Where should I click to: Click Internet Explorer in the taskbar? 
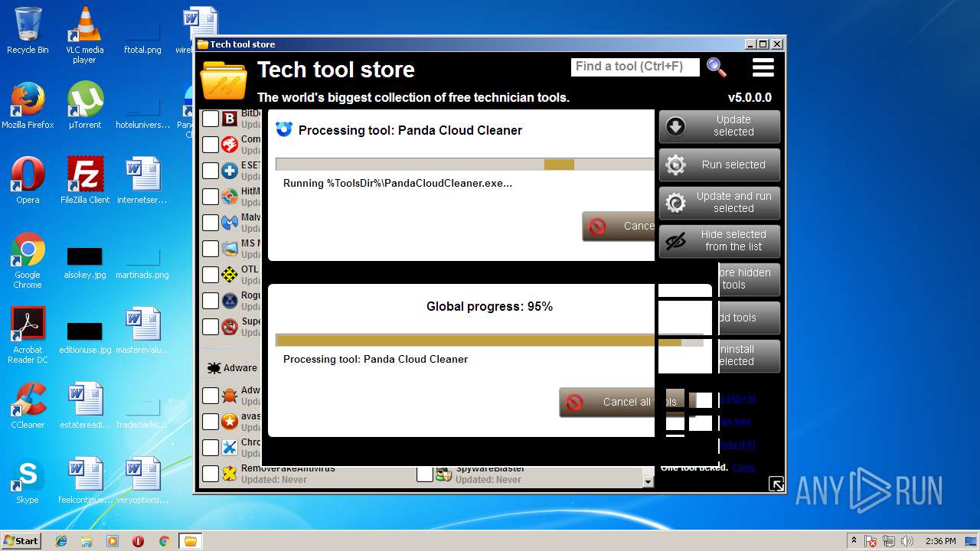point(61,541)
